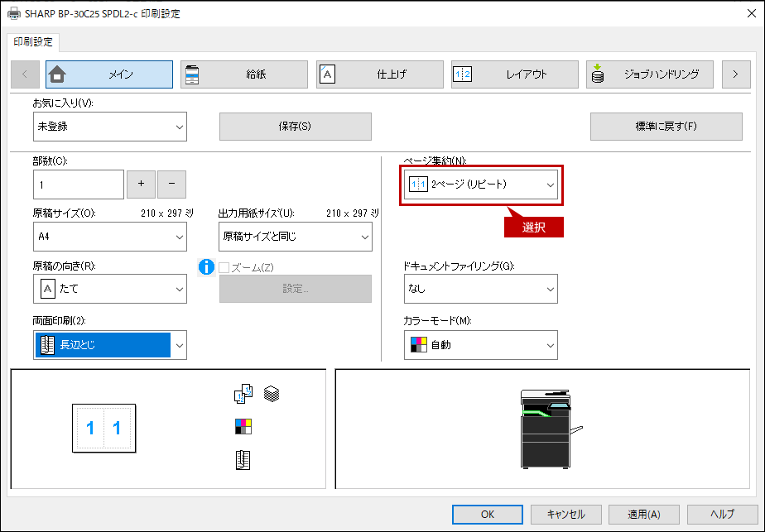Click the database icon on ジョブハンドリング tab
Image resolution: width=765 pixels, height=532 pixels.
[x=598, y=74]
